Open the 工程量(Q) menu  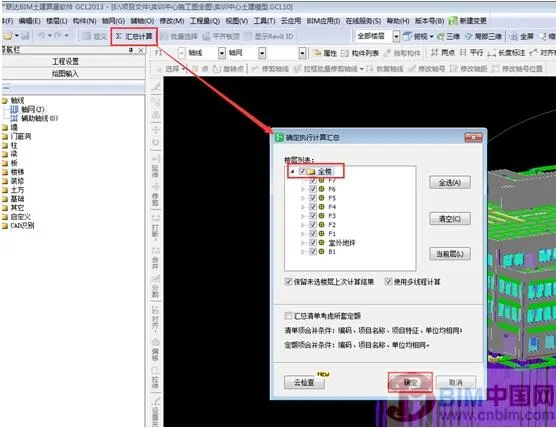tap(205, 21)
